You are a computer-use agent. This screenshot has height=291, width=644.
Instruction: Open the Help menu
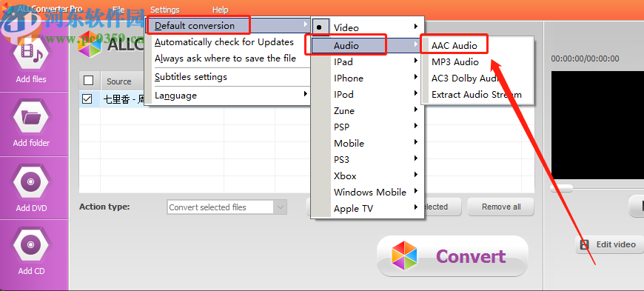[x=220, y=10]
